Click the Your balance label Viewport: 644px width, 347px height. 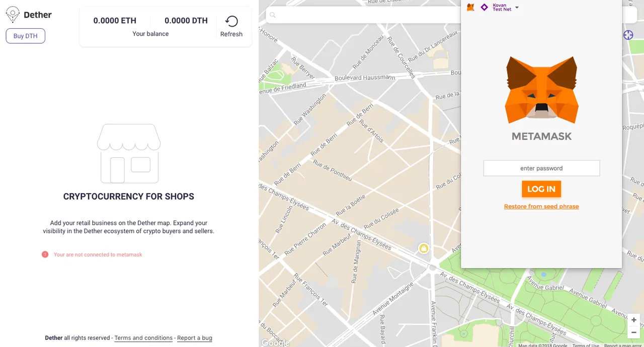[x=150, y=34]
